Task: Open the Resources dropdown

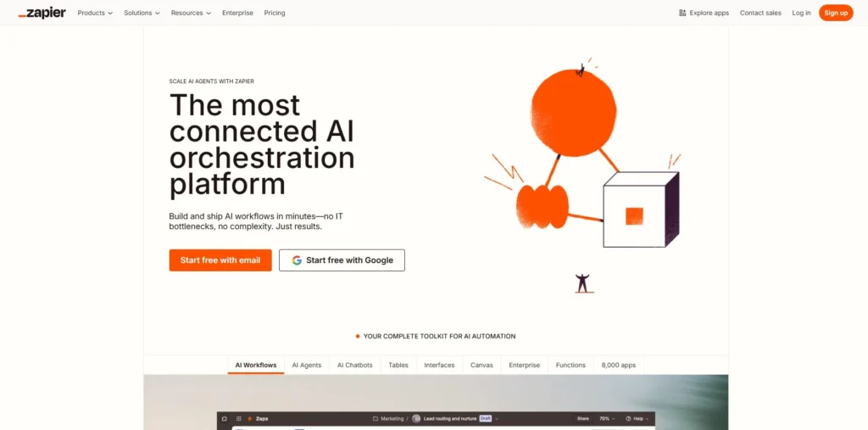Action: coord(191,13)
